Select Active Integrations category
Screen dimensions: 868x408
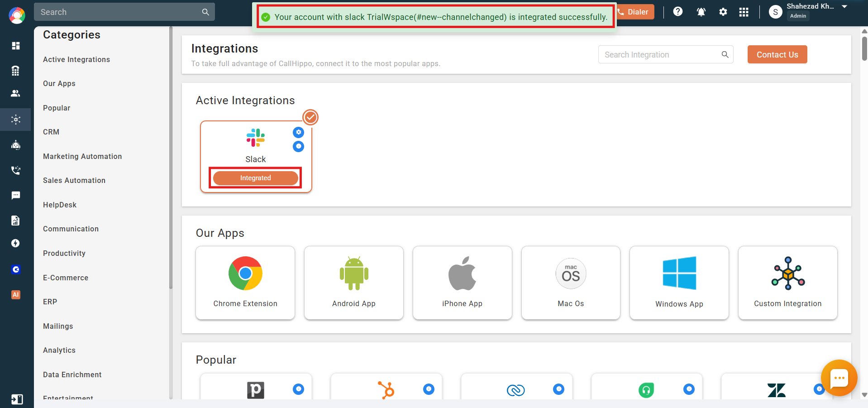pos(76,60)
